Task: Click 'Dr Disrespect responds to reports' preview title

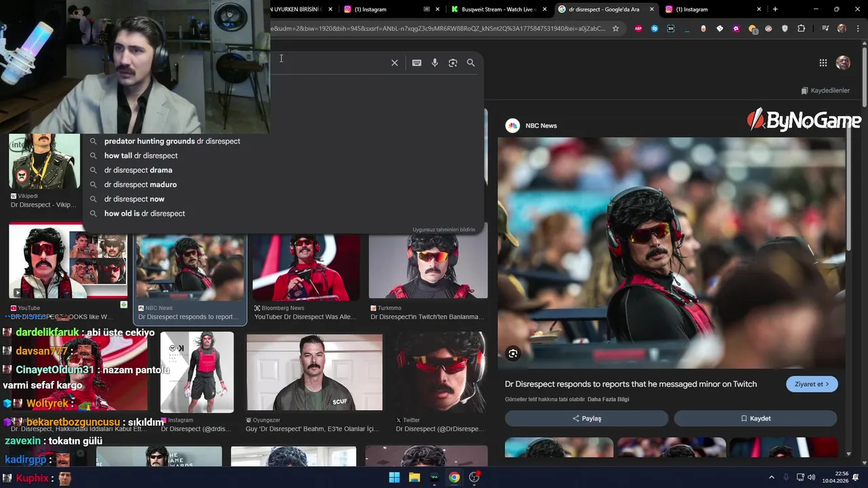Action: pos(631,384)
